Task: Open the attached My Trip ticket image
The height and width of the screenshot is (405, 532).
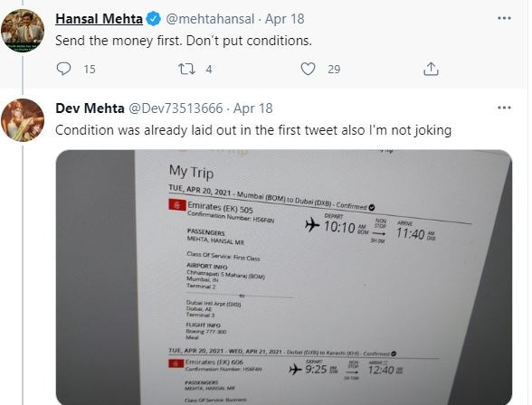Action: point(284,278)
